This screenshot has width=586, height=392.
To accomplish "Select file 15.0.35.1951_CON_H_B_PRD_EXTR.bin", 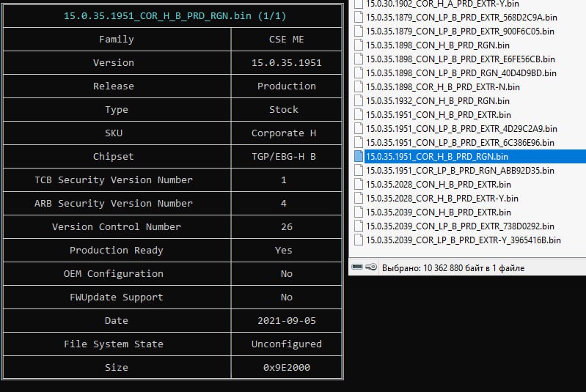I will (x=438, y=114).
